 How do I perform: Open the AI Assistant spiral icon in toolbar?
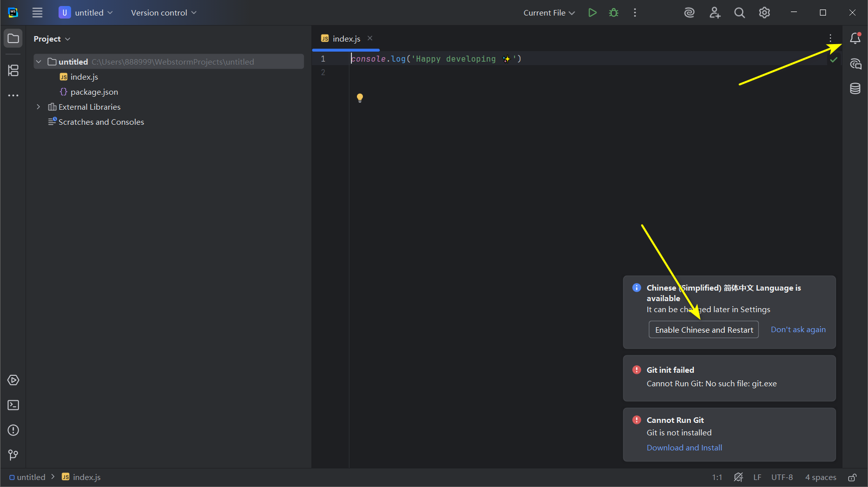click(690, 13)
